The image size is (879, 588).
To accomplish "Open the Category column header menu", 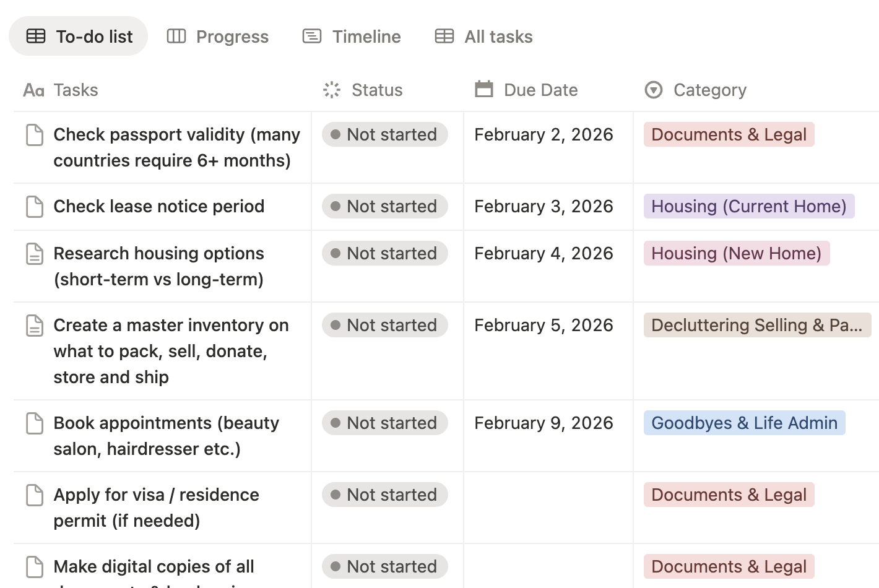I will 709,90.
